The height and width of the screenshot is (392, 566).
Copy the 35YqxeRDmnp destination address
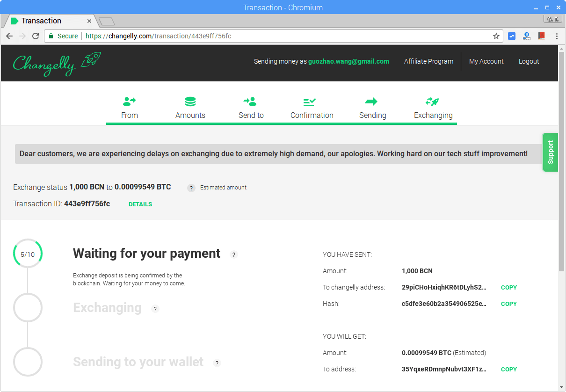pos(508,369)
